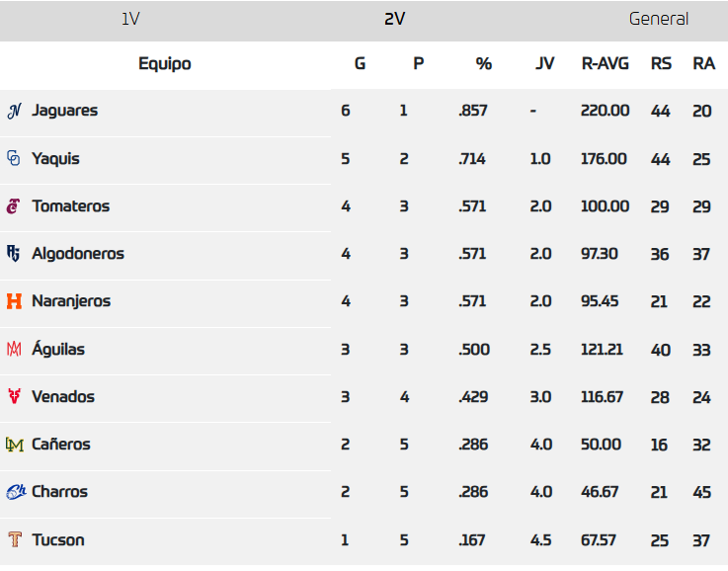Screen dimensions: 728x571
Task: Click the Tucson team logo
Action: [14, 539]
